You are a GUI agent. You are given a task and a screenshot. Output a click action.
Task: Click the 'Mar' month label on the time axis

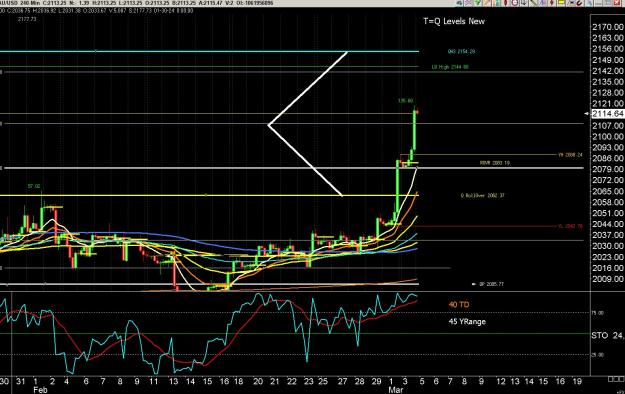pyautogui.click(x=395, y=390)
